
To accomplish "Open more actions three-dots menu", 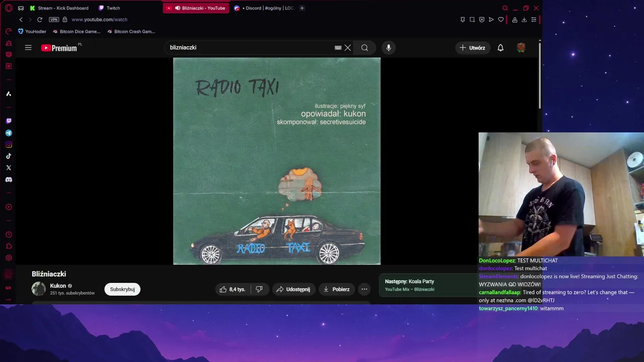I will point(364,289).
